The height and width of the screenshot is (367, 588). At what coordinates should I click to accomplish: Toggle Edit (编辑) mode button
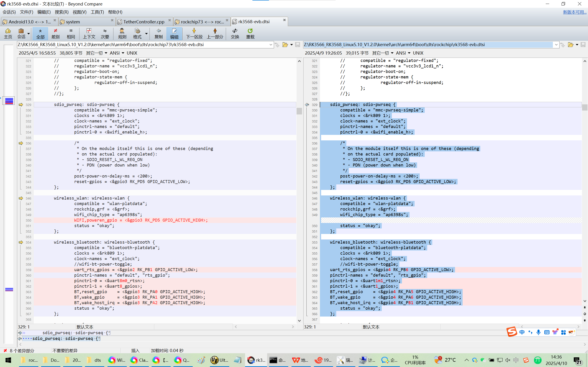pyautogui.click(x=174, y=33)
